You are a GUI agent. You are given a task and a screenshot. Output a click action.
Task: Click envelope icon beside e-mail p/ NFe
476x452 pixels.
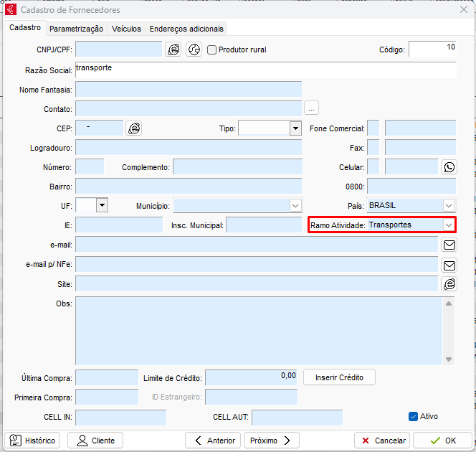[449, 265]
